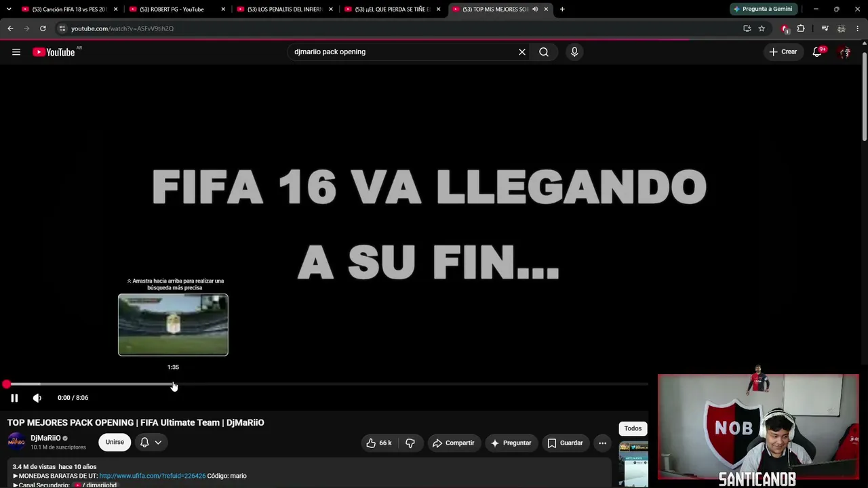This screenshot has height=488, width=868.
Task: Dislike the video
Action: coord(410,443)
